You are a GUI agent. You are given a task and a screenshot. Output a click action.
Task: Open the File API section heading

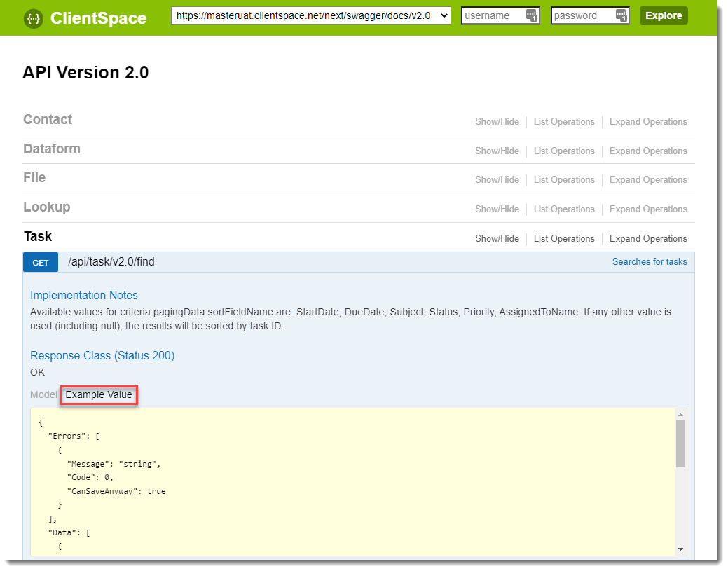(x=34, y=178)
